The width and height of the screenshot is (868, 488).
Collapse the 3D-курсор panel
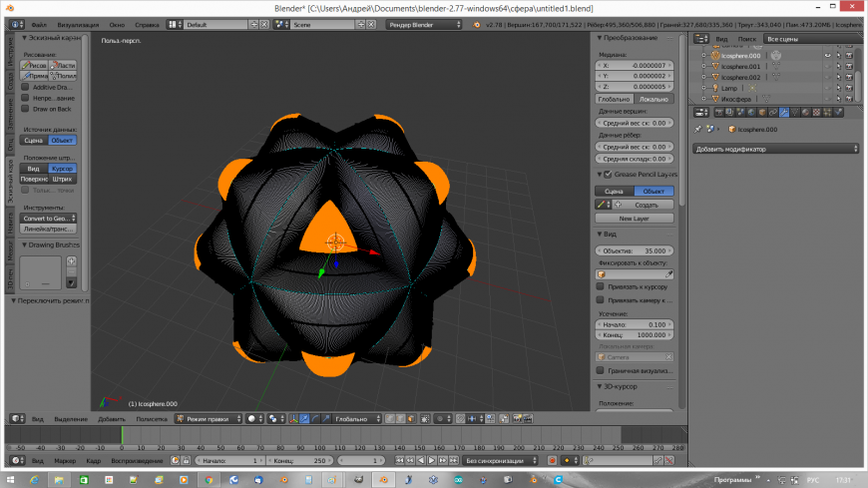pyautogui.click(x=600, y=386)
